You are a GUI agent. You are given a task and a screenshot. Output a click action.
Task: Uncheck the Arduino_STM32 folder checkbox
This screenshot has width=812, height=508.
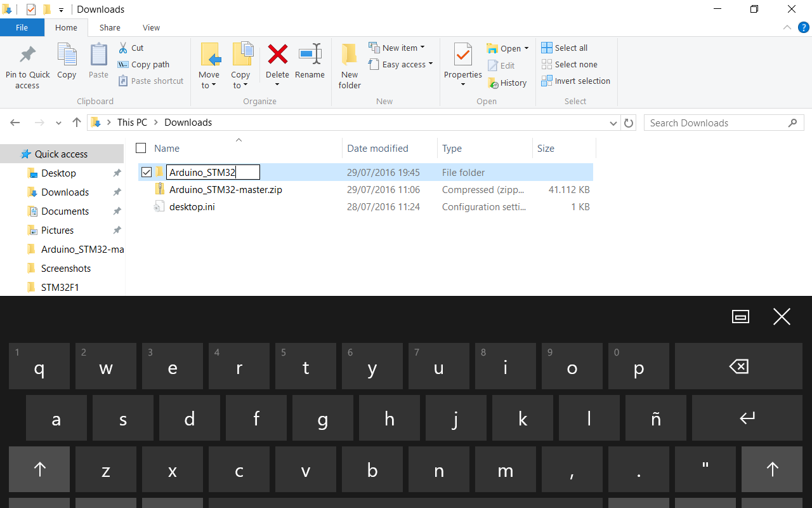click(x=147, y=172)
